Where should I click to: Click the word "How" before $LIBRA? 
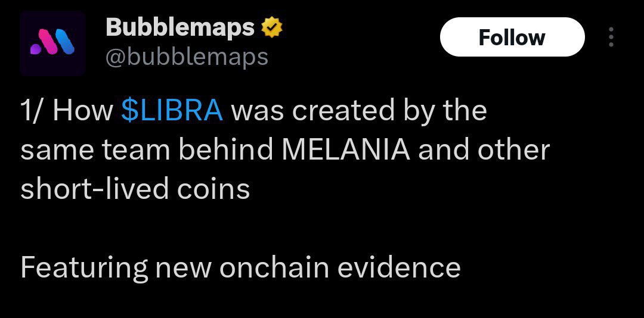coord(82,111)
